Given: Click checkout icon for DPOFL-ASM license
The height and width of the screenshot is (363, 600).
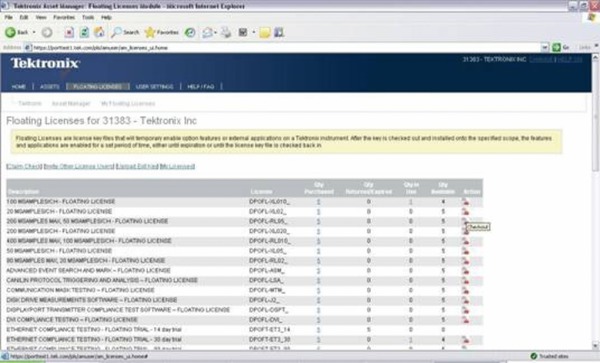Looking at the screenshot, I should (x=465, y=270).
